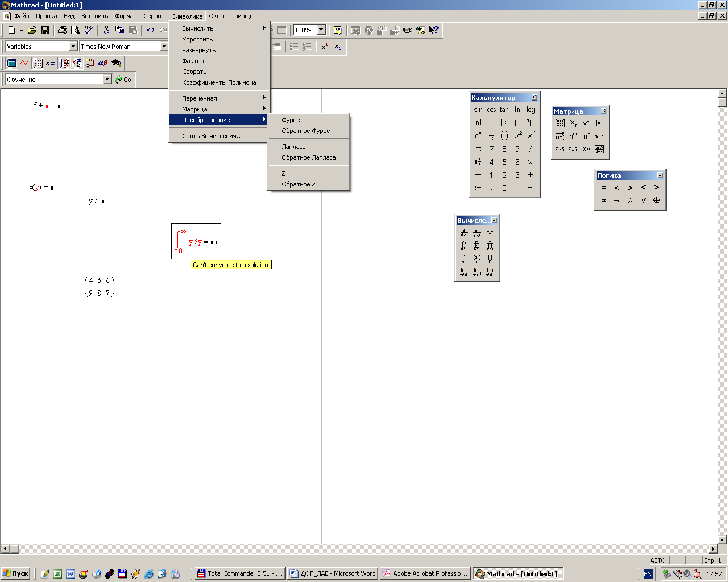The height and width of the screenshot is (582, 728).
Task: Insert the matrix inverse X⁻¹ operator
Action: (x=586, y=123)
